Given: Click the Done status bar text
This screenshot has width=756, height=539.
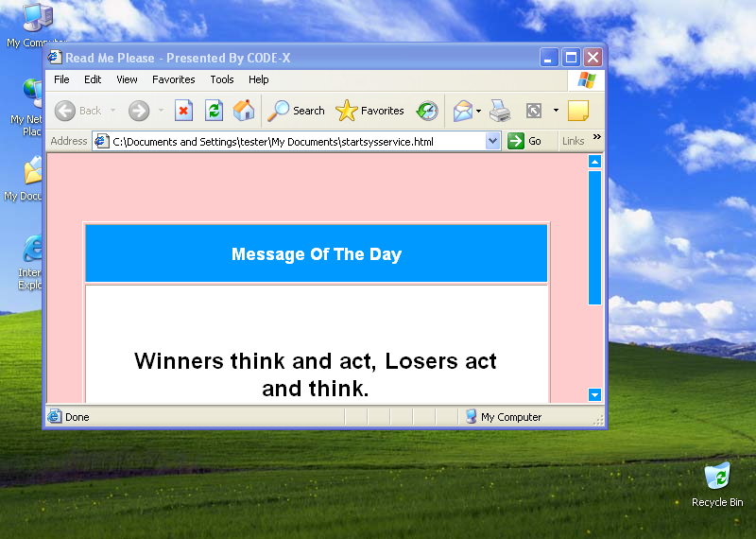Looking at the screenshot, I should point(77,417).
